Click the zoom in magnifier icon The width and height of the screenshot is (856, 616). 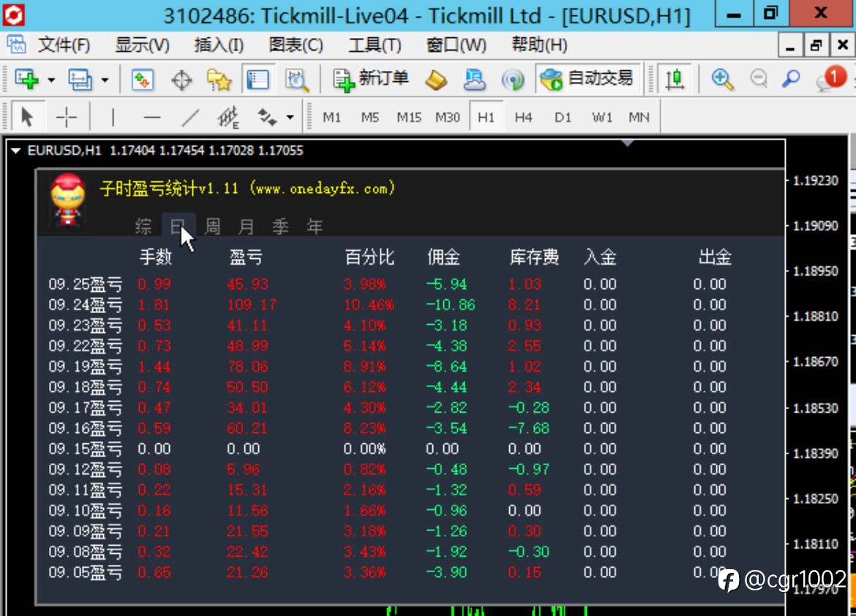(x=721, y=80)
